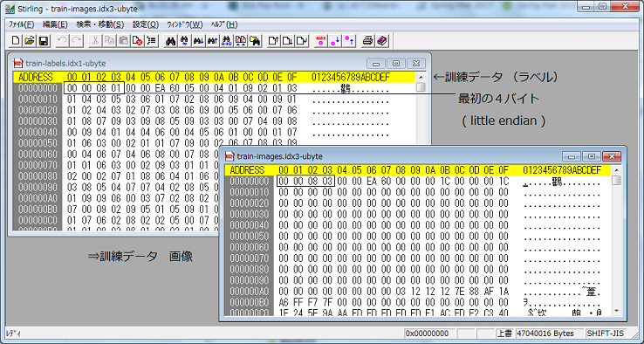
Task: Open the 検索・移動(S) menu
Action: 99,24
